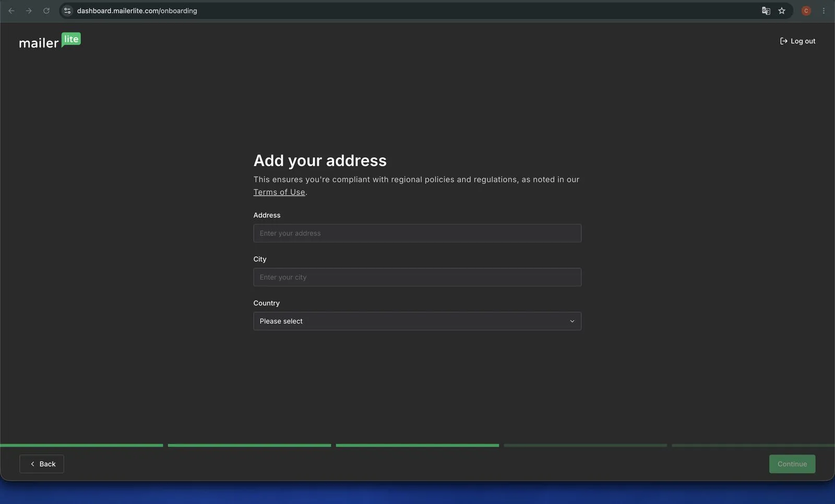Click the 'City' field label
The image size is (835, 504).
tap(260, 259)
